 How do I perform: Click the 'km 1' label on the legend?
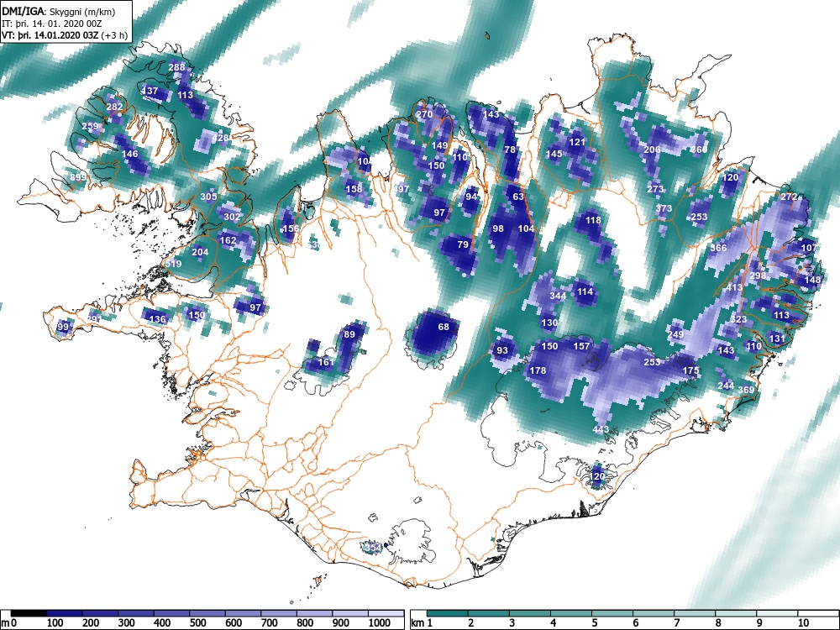pos(421,623)
